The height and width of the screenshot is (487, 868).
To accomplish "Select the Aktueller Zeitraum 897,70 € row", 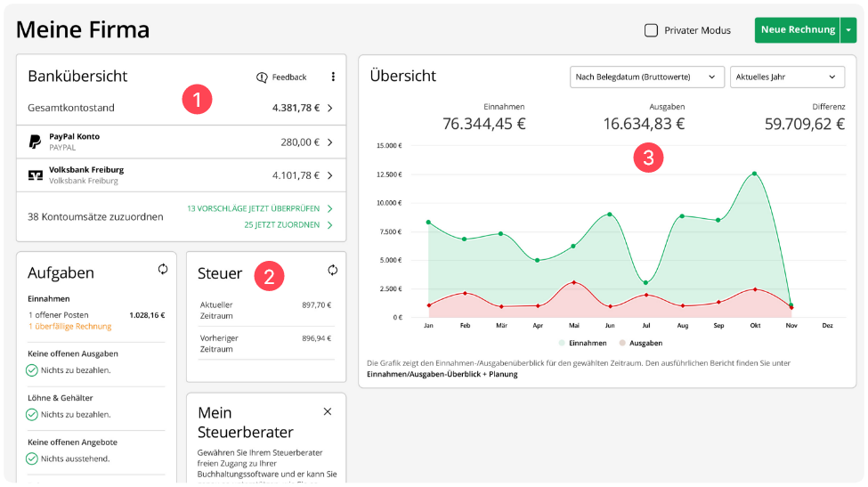I will click(x=266, y=311).
